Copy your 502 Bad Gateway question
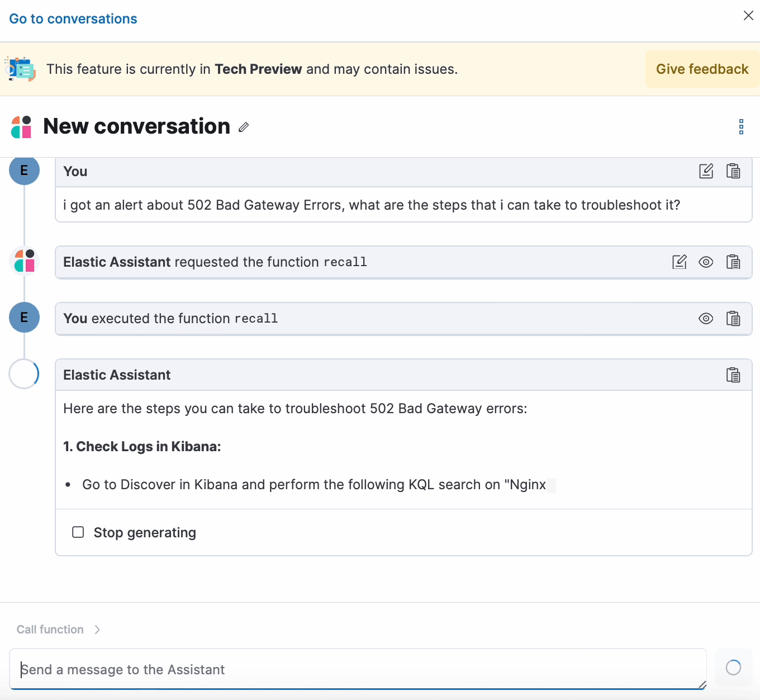The image size is (760, 700). 733,171
